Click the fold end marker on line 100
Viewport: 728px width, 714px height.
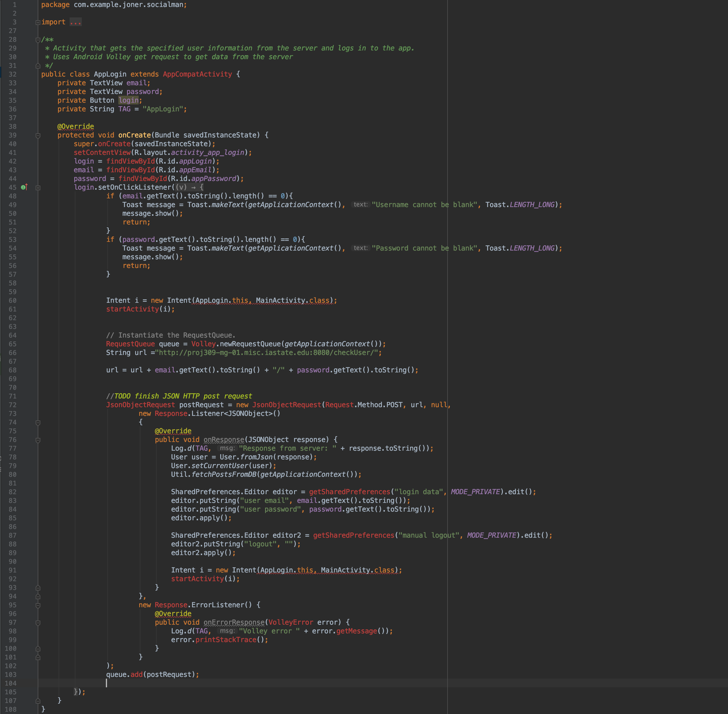click(x=38, y=649)
